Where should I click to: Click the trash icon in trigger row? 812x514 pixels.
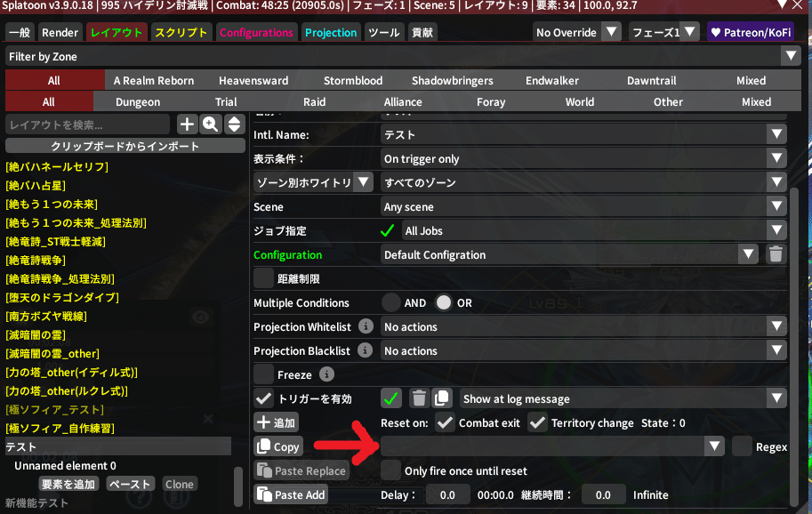click(x=419, y=398)
